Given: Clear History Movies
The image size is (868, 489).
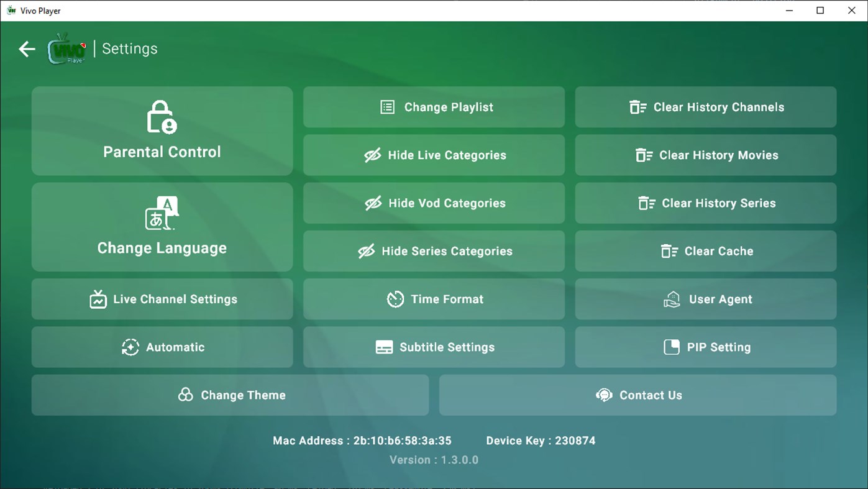Looking at the screenshot, I should pyautogui.click(x=705, y=155).
